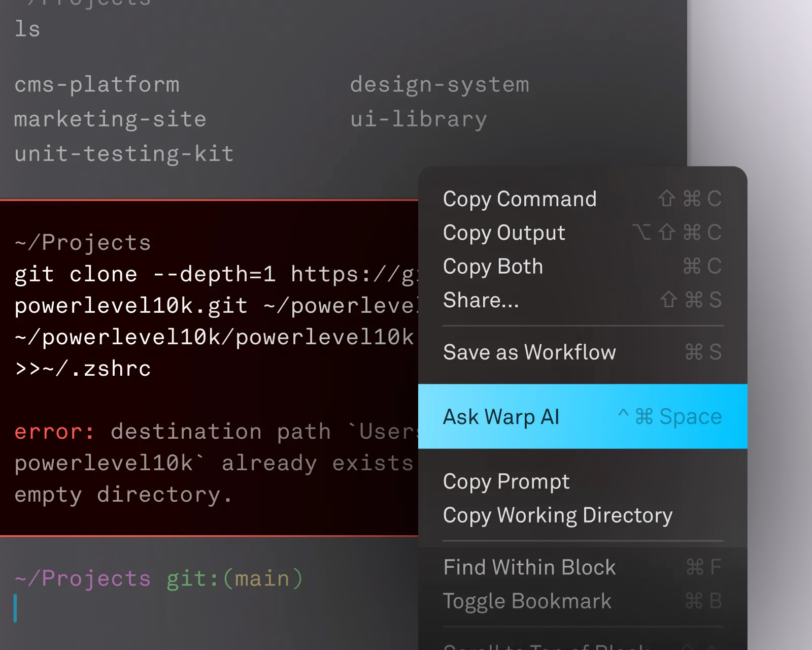Select the cms-platform directory name
The height and width of the screenshot is (650, 812).
point(96,84)
